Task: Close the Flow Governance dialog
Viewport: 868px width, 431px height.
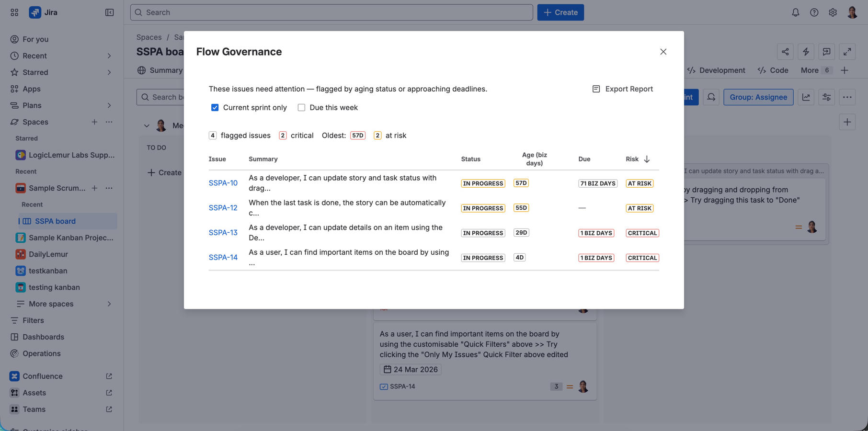Action: tap(663, 52)
